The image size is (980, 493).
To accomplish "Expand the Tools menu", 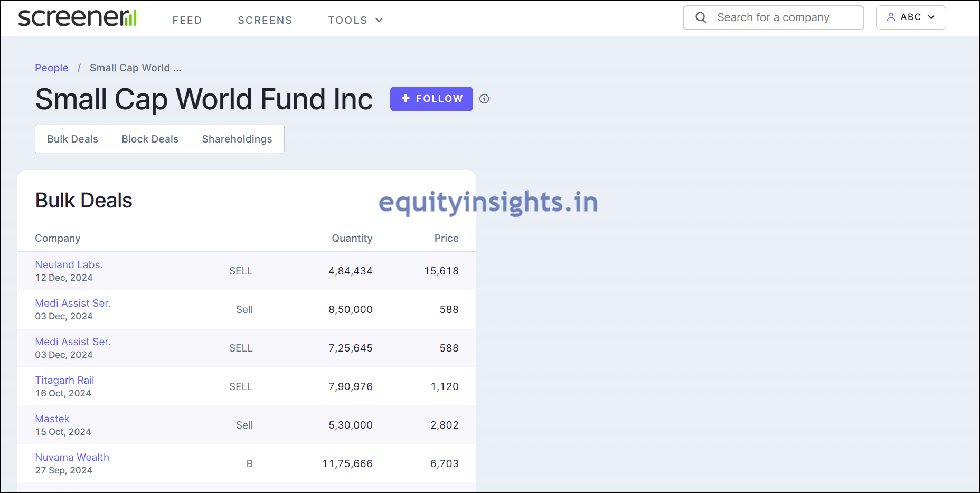I will [x=355, y=20].
